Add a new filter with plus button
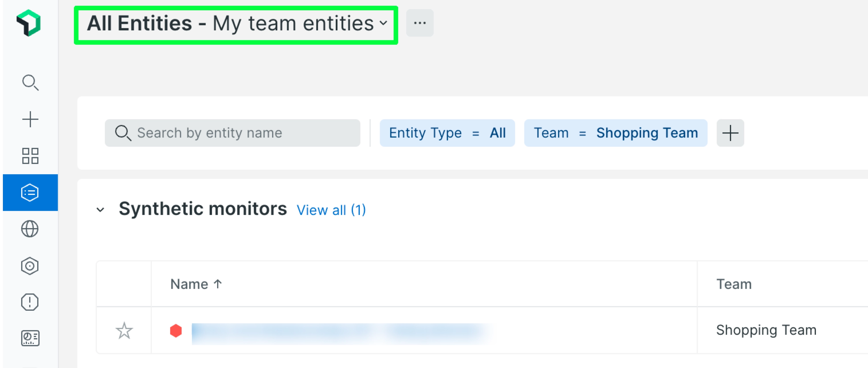 pos(730,133)
